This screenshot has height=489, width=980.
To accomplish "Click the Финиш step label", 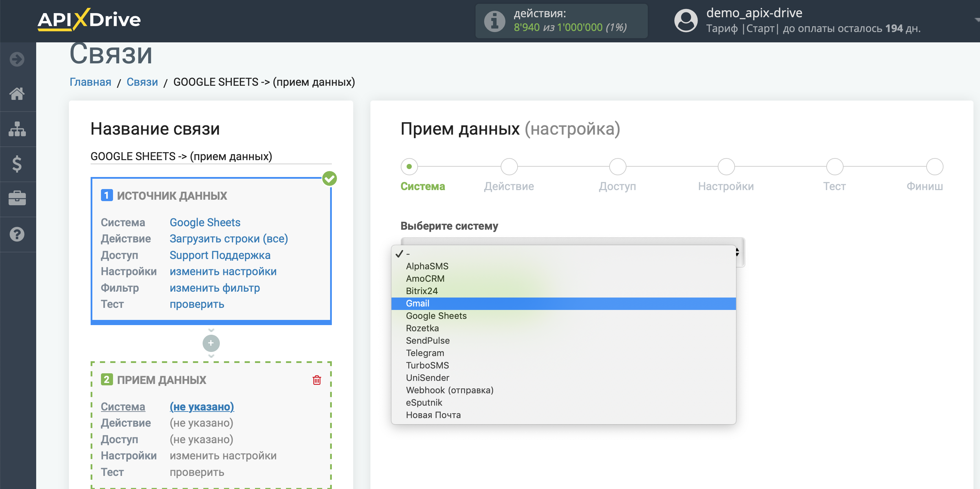I will 925,186.
